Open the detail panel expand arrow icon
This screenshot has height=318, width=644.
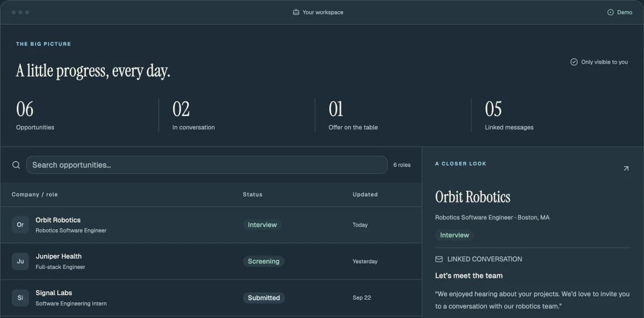click(626, 168)
